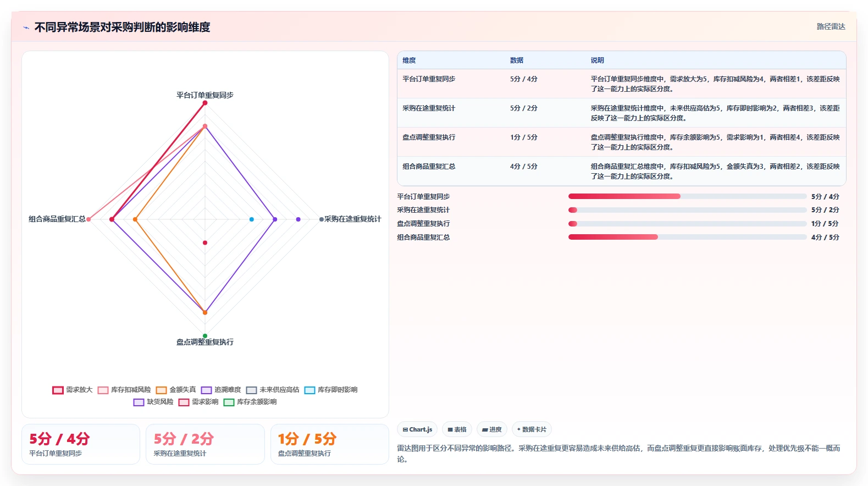868x486 pixels.
Task: Open the 5分 / 2分 stat card
Action: point(205,444)
